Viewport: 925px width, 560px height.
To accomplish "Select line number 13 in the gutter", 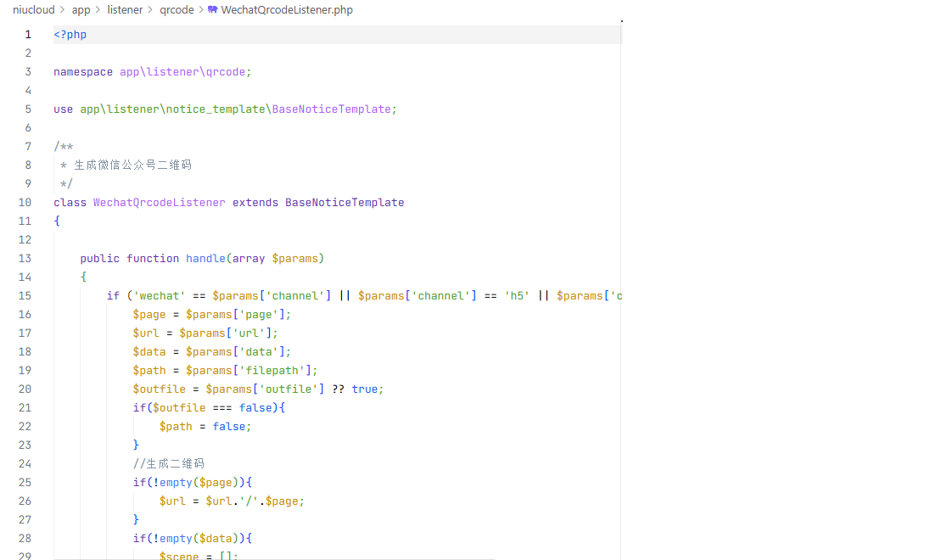I will click(25, 258).
